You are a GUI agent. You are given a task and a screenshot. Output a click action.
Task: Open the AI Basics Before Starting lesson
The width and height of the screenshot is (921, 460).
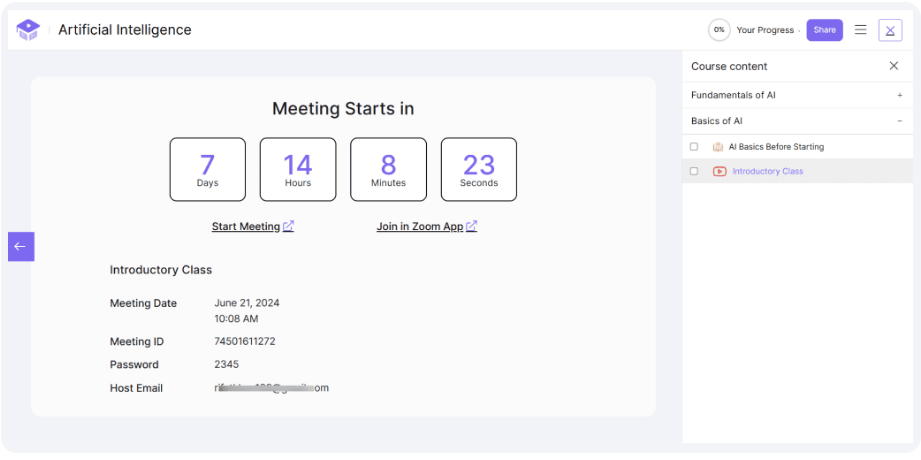776,147
